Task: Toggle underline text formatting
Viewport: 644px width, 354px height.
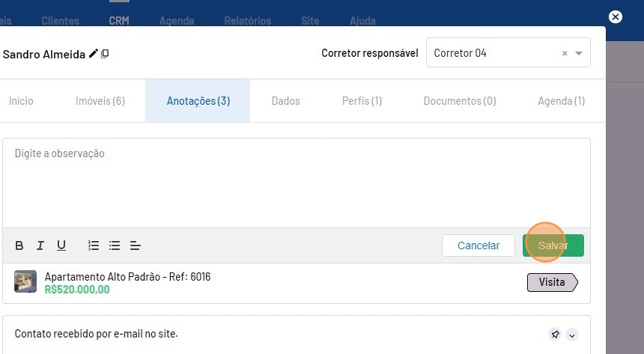Action: (61, 245)
